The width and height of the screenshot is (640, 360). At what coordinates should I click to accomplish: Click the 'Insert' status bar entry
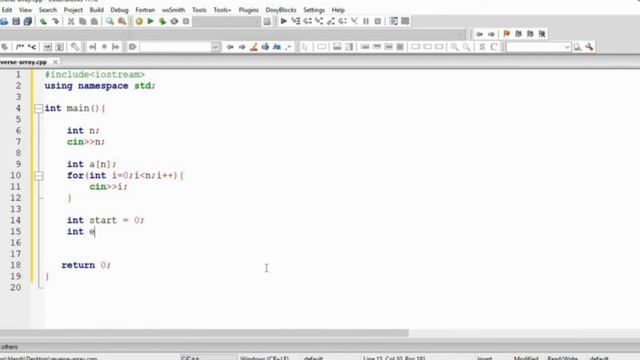484,358
